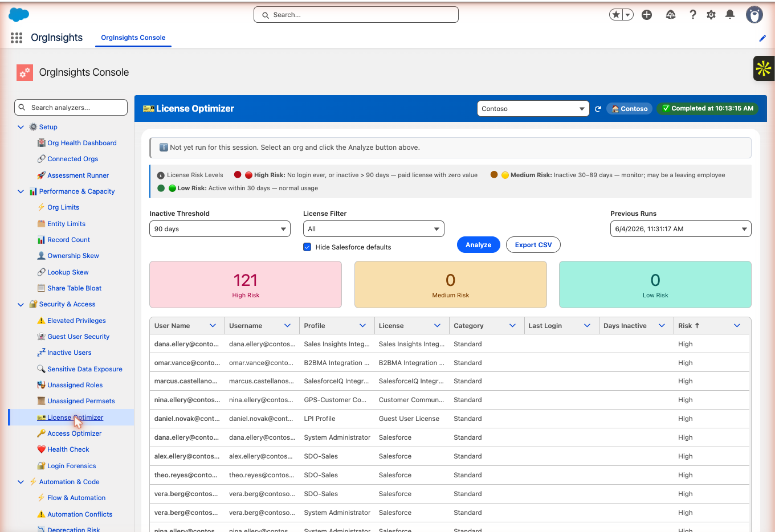Collapse Security & Access section
This screenshot has height=532, width=775.
(21, 304)
